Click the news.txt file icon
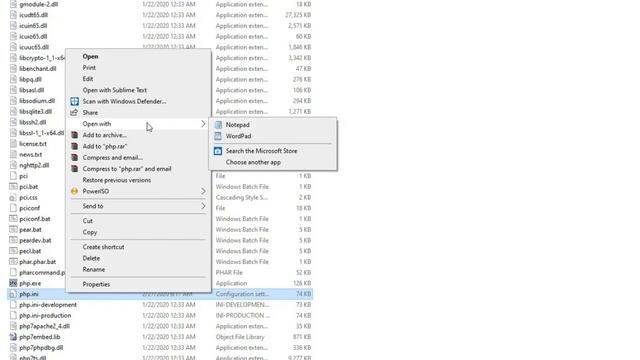The image size is (640, 360). coord(13,155)
